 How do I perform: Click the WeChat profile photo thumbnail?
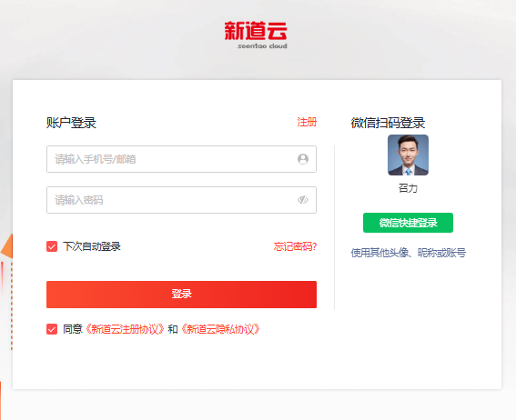(408, 155)
